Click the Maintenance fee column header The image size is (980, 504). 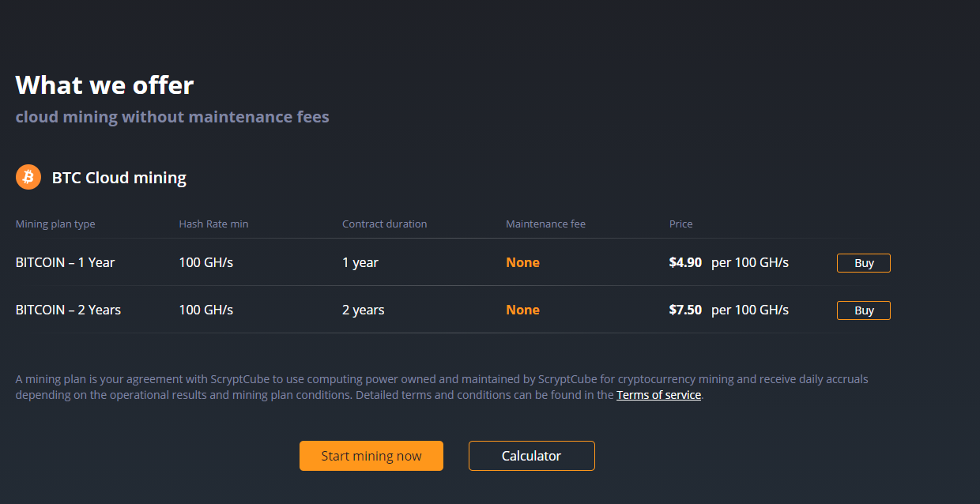tap(545, 224)
